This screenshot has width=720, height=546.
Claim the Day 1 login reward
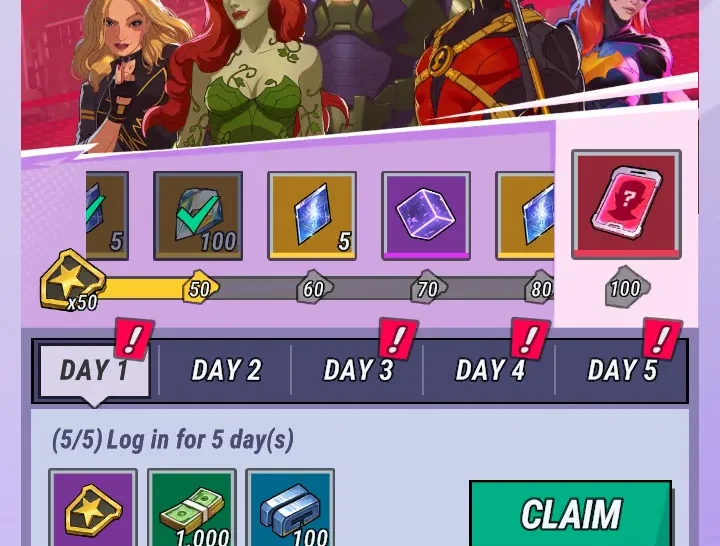[x=570, y=513]
